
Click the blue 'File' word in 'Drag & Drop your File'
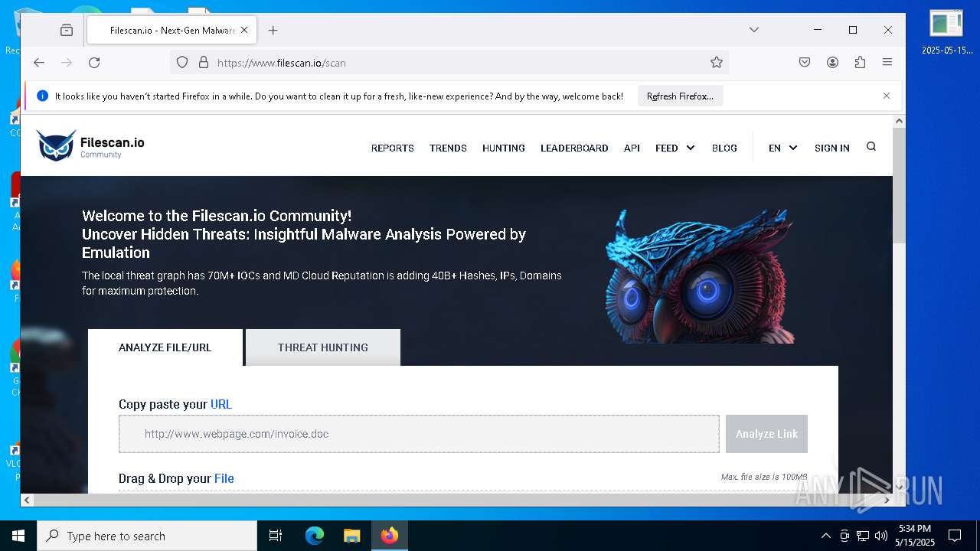(x=224, y=478)
